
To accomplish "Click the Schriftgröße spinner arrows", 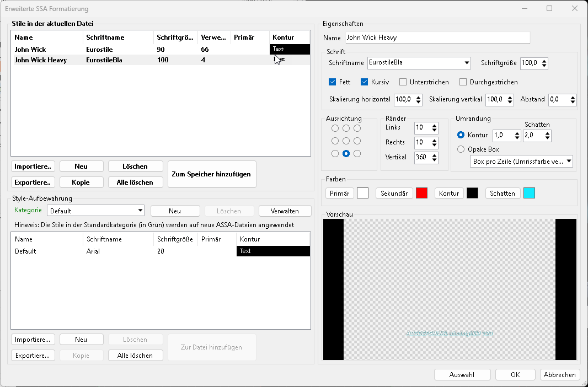I will [x=544, y=63].
